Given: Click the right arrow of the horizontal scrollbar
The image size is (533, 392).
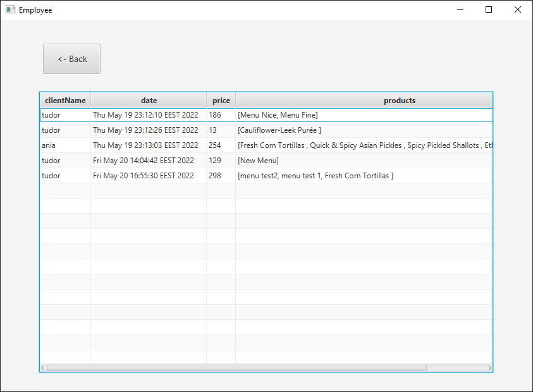Looking at the screenshot, I should pos(490,367).
